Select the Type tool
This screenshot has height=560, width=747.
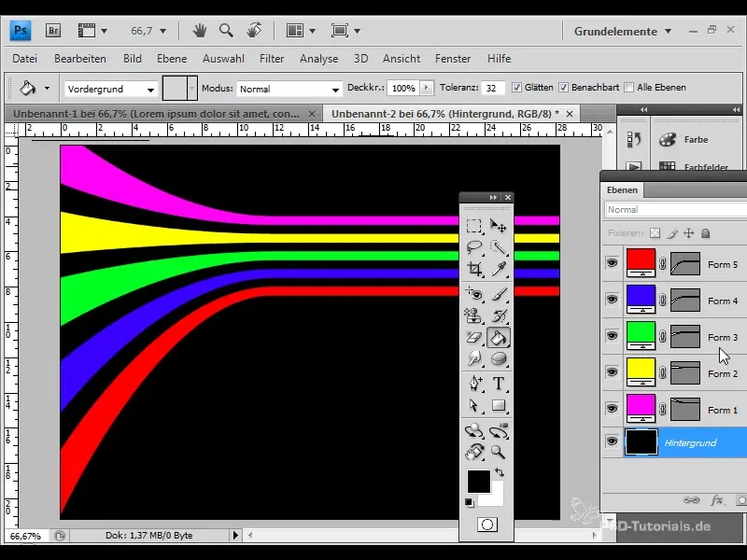499,384
